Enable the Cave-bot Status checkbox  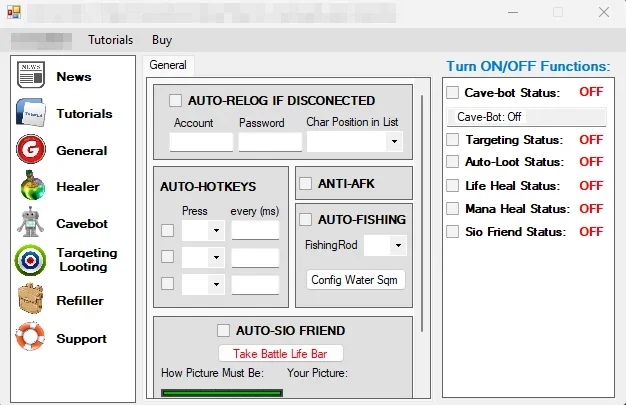[452, 93]
